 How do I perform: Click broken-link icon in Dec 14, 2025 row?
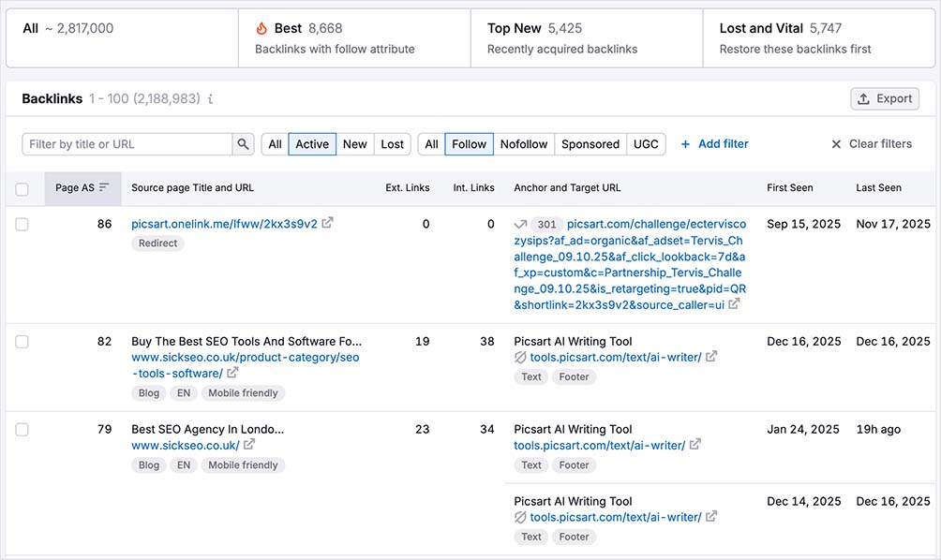(x=520, y=518)
